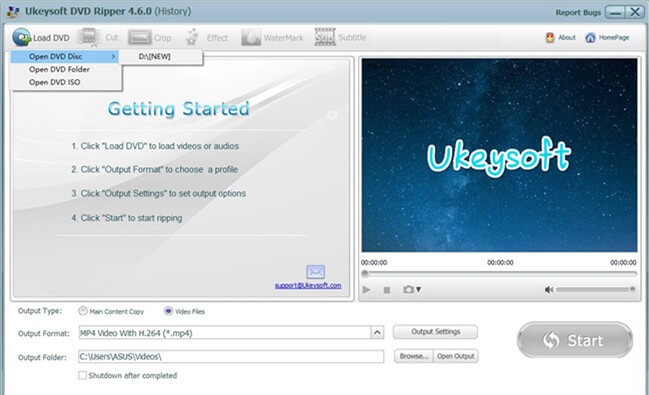
Task: Open the Effect tool
Action: pyautogui.click(x=192, y=38)
